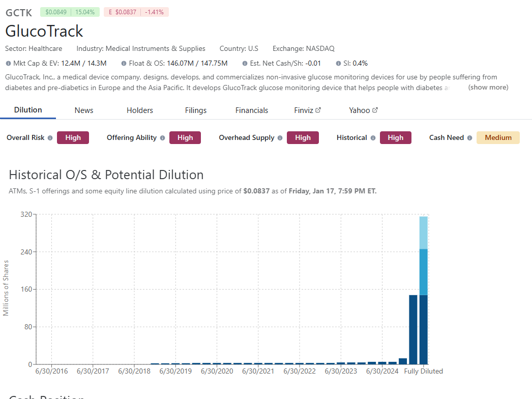Screen dimensions: 532x399
Task: Click the Country: U.S text
Action: point(239,48)
